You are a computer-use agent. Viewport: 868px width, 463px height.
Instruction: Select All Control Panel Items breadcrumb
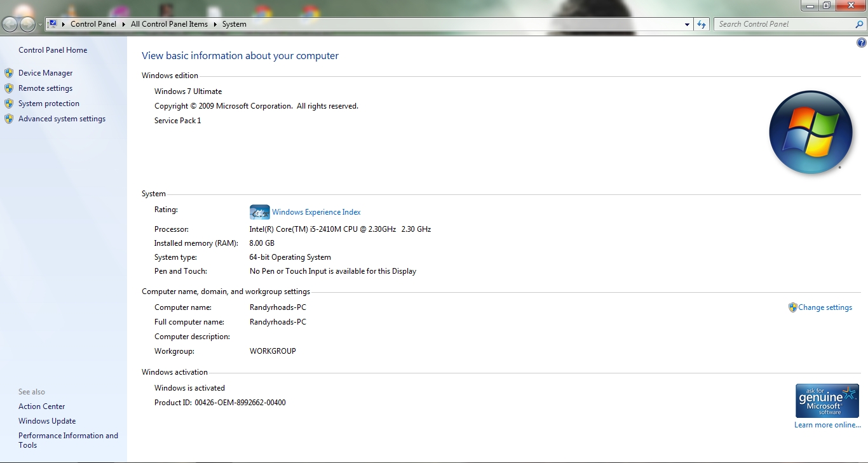(169, 24)
